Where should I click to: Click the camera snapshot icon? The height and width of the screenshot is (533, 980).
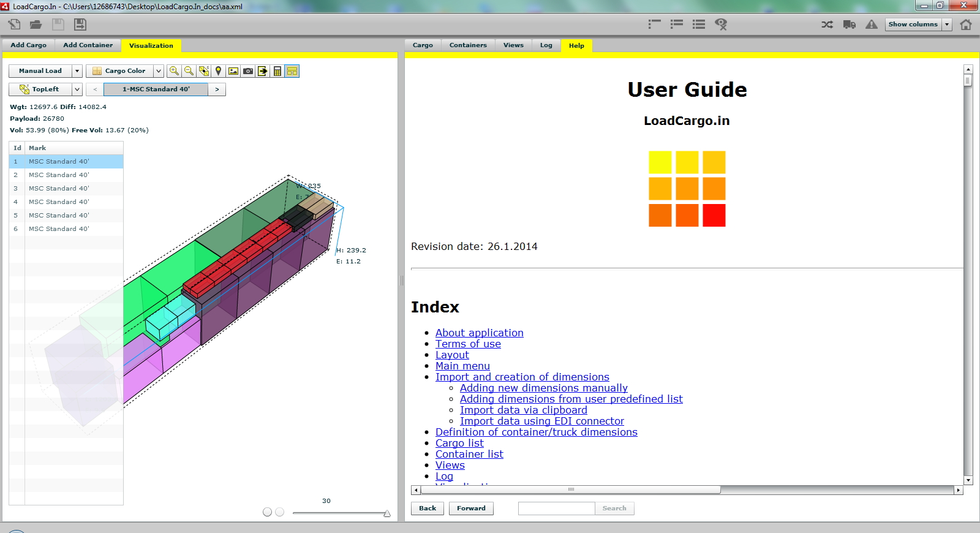click(248, 71)
